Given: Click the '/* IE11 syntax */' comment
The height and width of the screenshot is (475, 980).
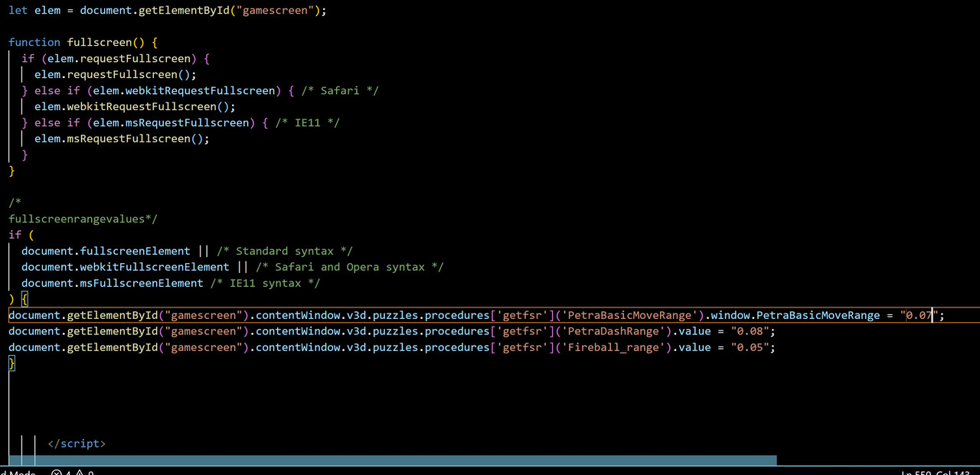Looking at the screenshot, I should click(266, 283).
